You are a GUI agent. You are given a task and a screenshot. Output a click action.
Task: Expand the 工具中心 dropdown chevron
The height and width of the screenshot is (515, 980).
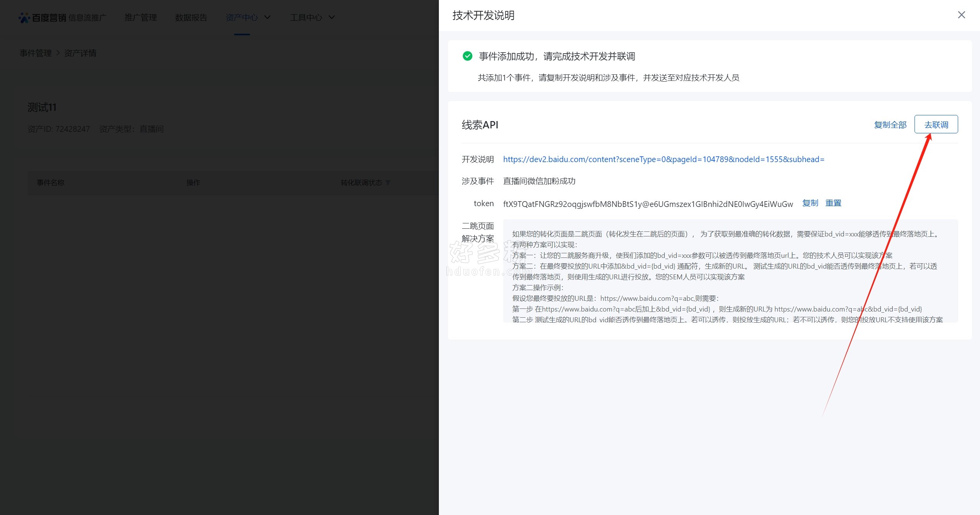coord(332,18)
